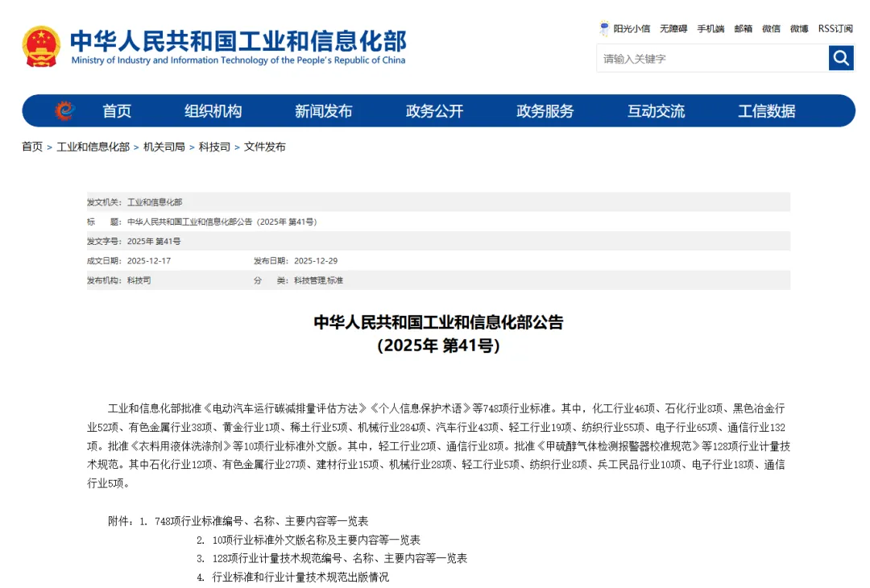Focus the 请输入关键字 search field
The image size is (870, 588).
pos(712,58)
